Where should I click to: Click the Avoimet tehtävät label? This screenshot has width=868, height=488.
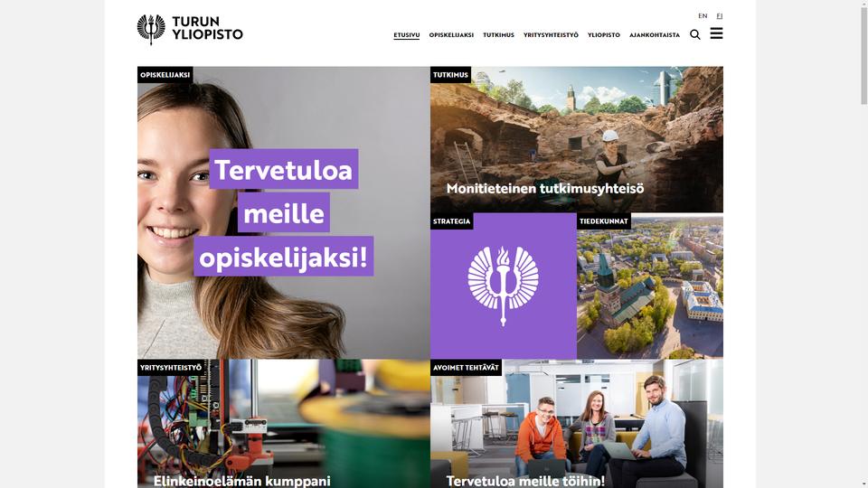(467, 368)
